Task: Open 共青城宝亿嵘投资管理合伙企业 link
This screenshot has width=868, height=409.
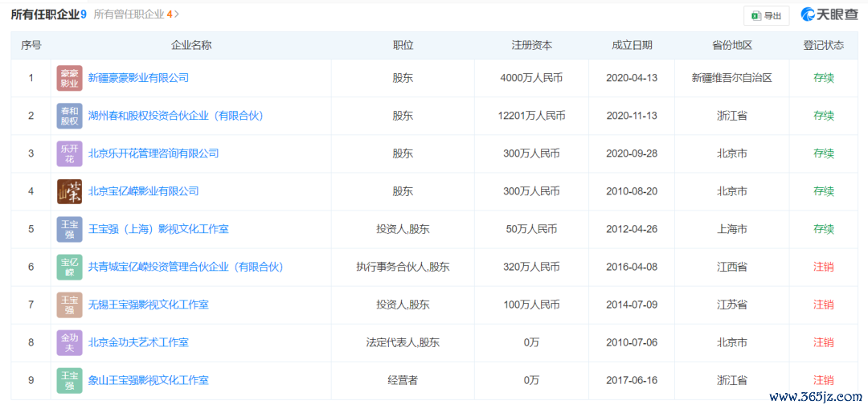Action: 186,267
